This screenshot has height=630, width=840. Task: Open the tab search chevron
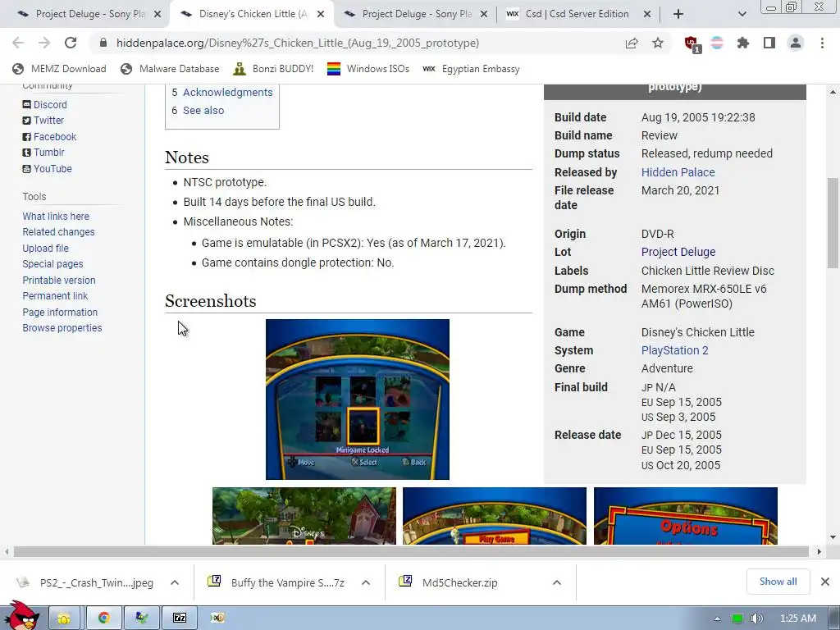pyautogui.click(x=742, y=14)
